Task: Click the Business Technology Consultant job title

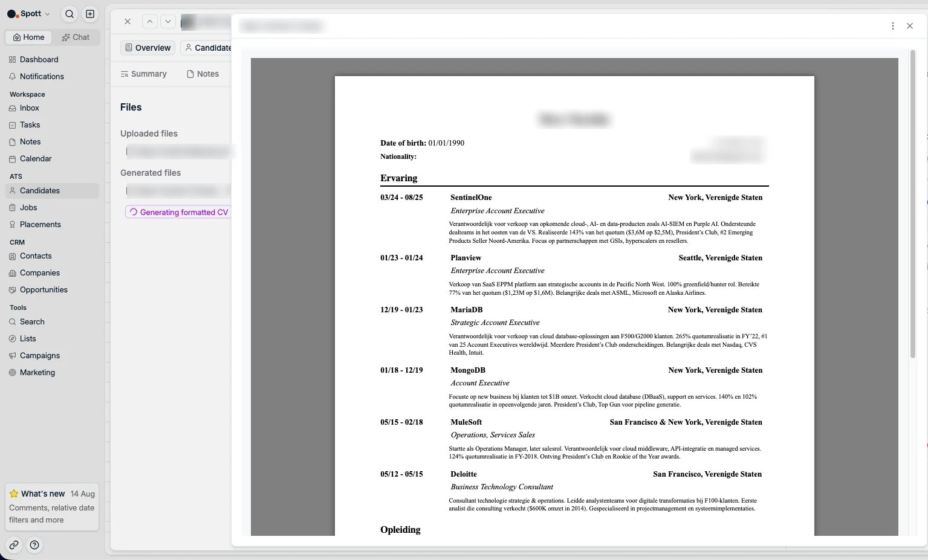Action: 502,487
